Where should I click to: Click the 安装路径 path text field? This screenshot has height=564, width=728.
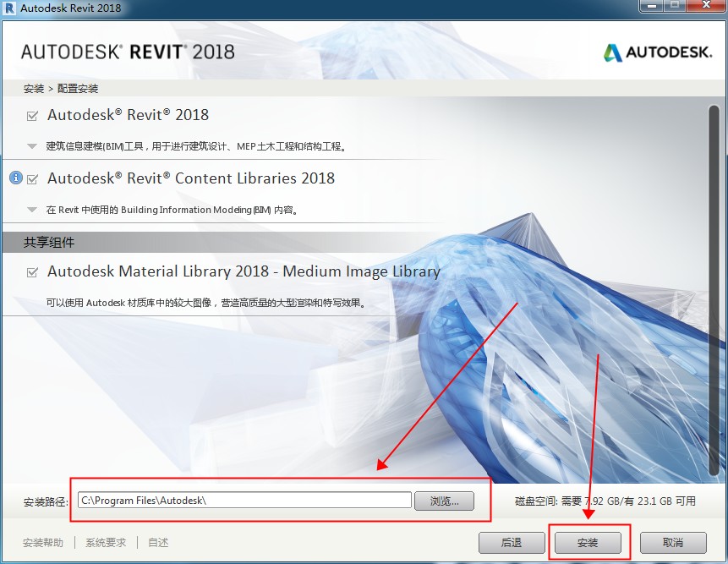click(244, 501)
